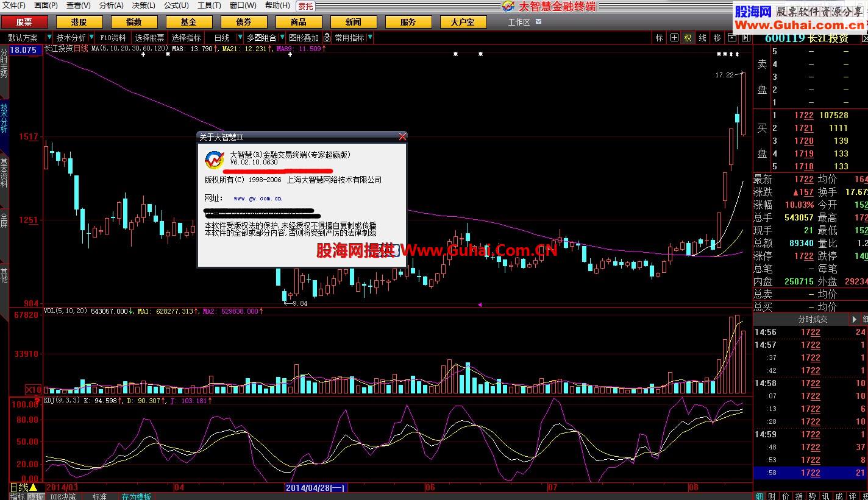Click the 委托 order entrust icon

[x=305, y=6]
